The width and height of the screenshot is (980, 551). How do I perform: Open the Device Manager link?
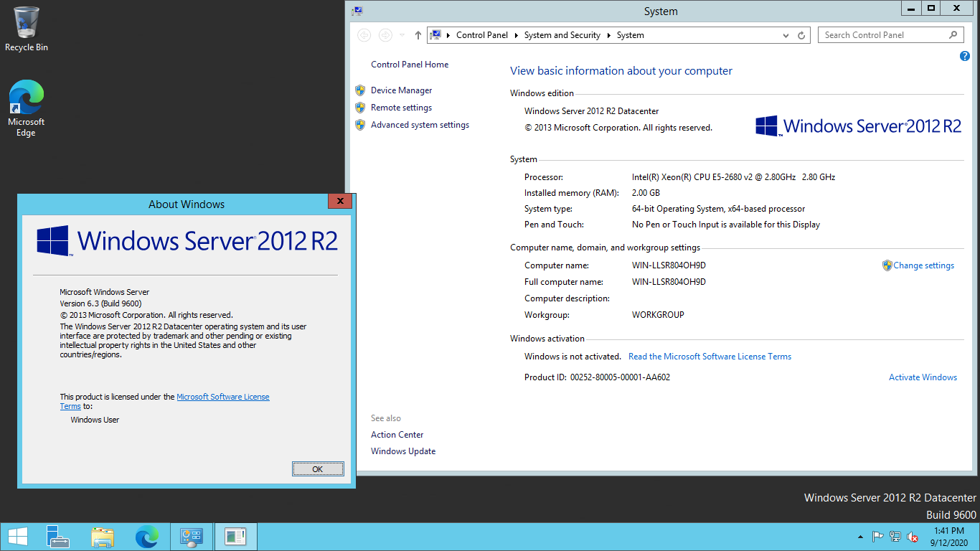click(401, 90)
